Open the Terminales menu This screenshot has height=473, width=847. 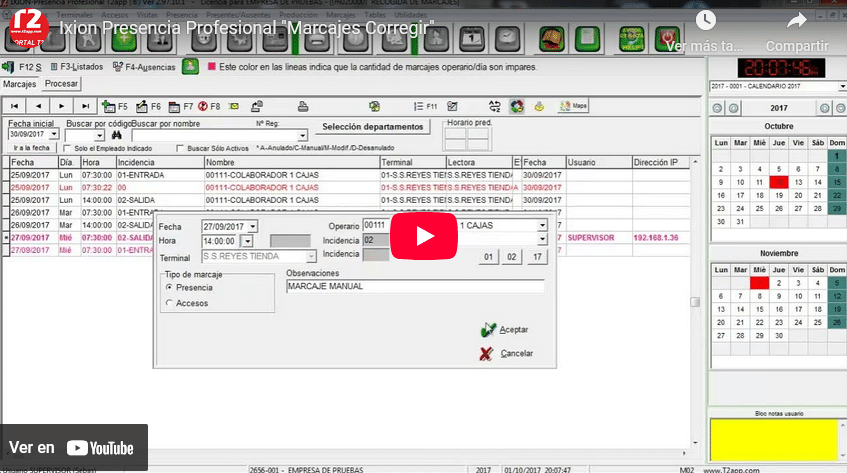pos(74,15)
